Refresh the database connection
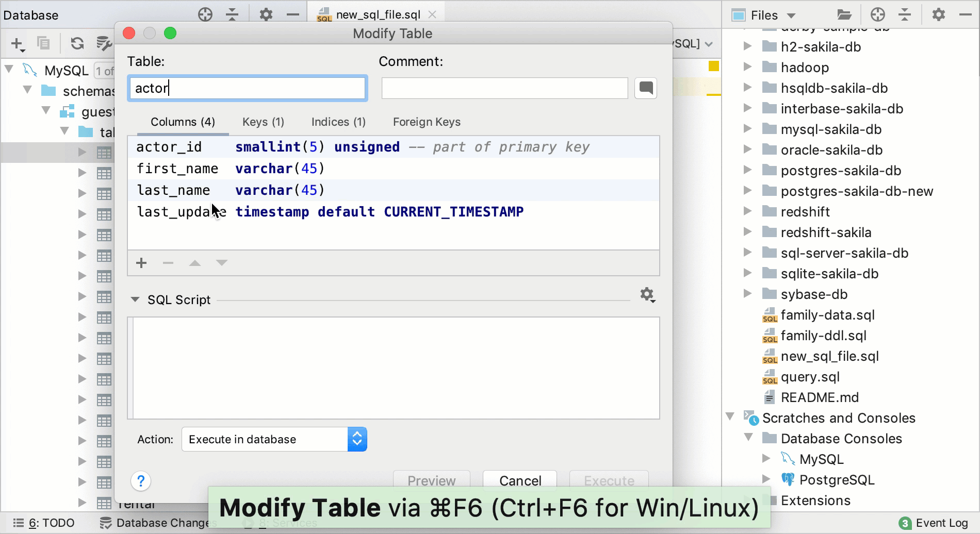 77,43
